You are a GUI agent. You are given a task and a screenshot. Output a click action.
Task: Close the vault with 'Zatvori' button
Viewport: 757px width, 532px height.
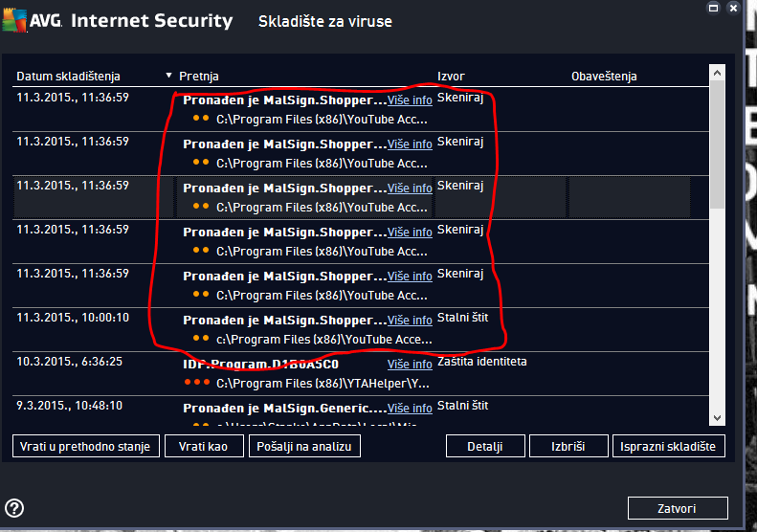pyautogui.click(x=678, y=508)
